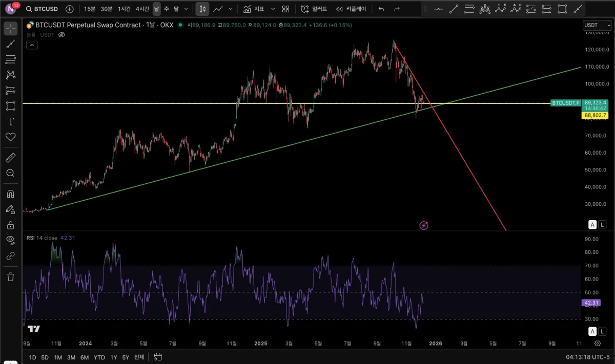Toggle the lock all drawings icon

click(x=10, y=225)
